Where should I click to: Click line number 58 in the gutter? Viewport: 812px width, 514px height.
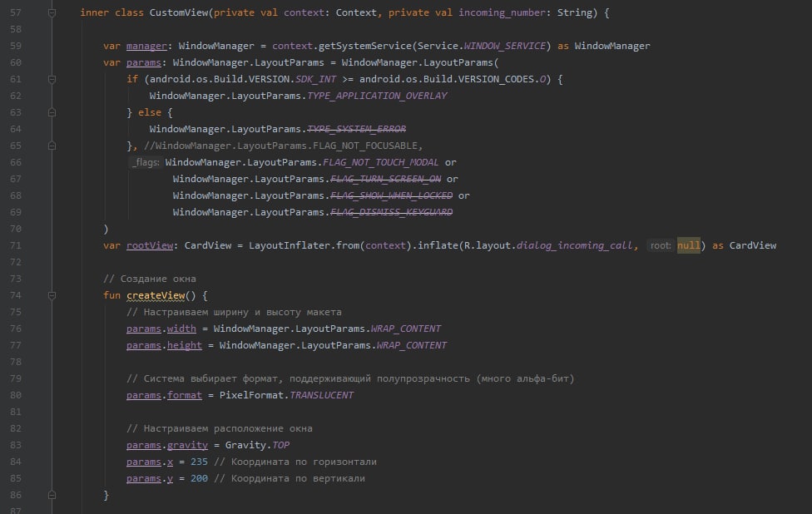pos(16,29)
